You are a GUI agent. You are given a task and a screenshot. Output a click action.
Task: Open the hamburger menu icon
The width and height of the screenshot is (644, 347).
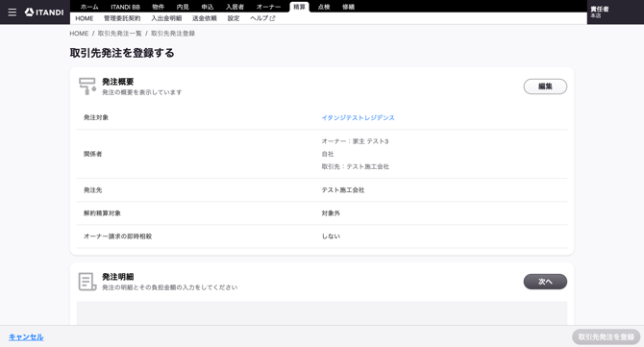12,12
